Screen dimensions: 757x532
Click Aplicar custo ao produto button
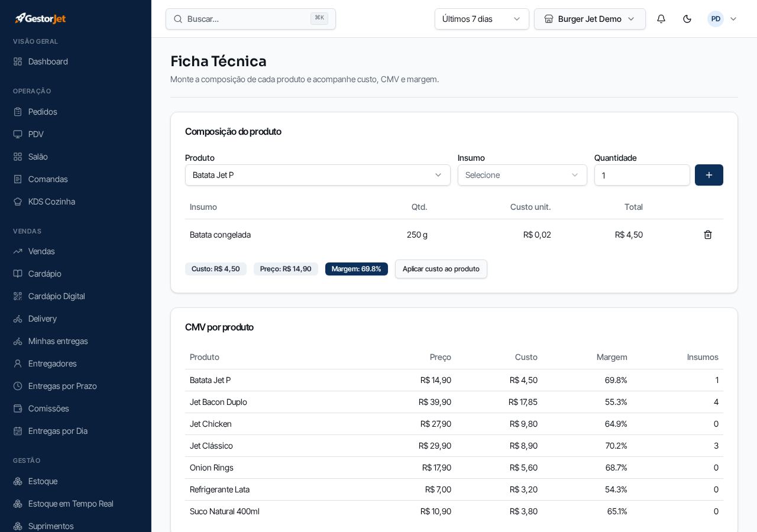(x=441, y=269)
